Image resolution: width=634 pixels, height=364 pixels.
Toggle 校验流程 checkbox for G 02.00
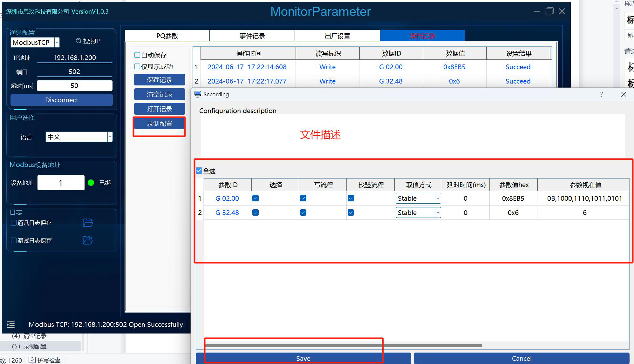[351, 198]
